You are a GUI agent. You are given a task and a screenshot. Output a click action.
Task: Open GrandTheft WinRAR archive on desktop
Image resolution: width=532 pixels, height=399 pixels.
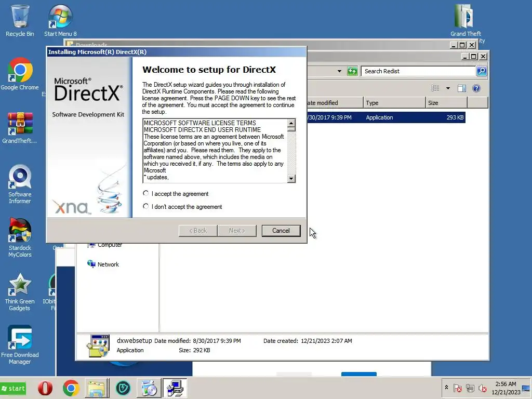(20, 128)
